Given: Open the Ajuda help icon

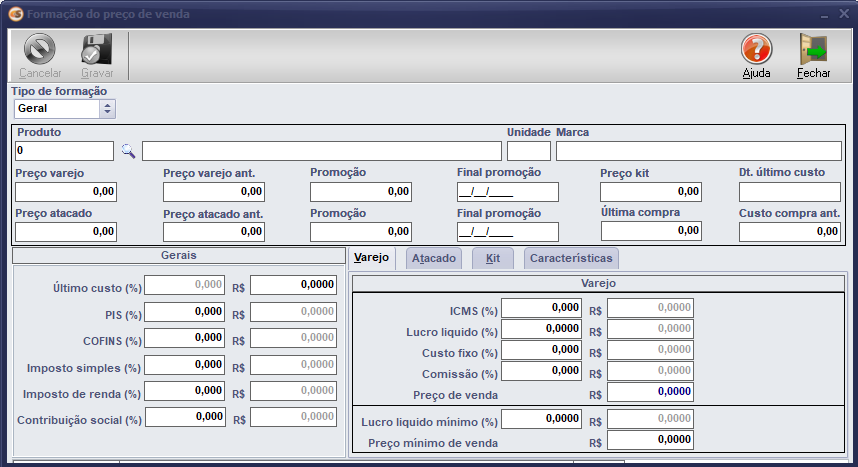Looking at the screenshot, I should tap(756, 49).
